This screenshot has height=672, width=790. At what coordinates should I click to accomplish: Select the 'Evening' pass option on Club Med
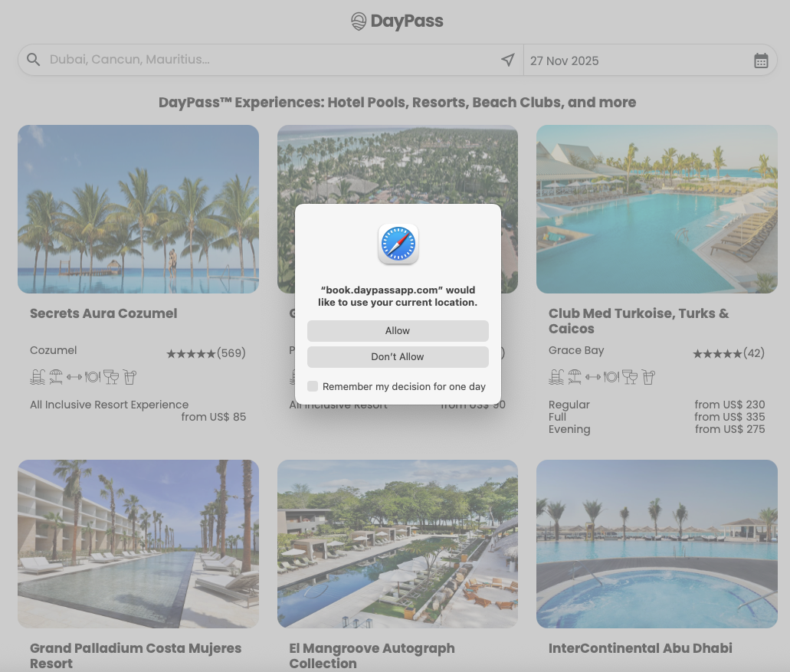pos(569,430)
